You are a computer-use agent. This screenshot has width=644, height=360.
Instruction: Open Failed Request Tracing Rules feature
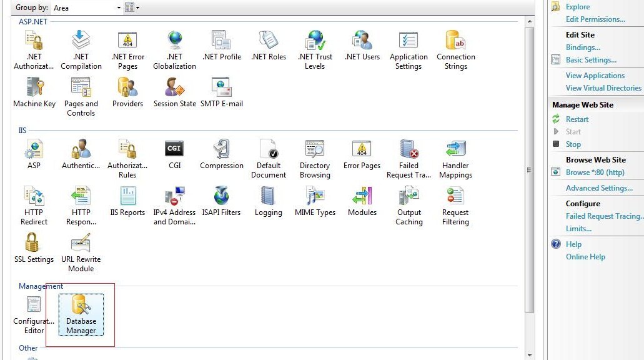coord(409,159)
